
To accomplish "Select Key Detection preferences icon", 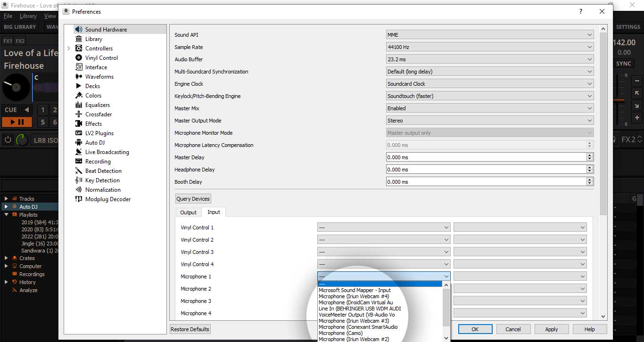I will (79, 180).
